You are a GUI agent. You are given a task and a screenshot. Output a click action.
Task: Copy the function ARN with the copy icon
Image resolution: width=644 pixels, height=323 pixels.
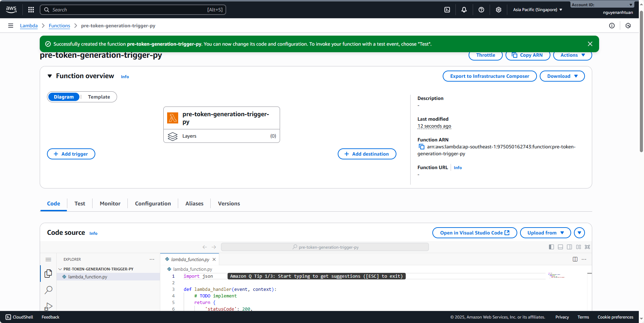pyautogui.click(x=421, y=147)
